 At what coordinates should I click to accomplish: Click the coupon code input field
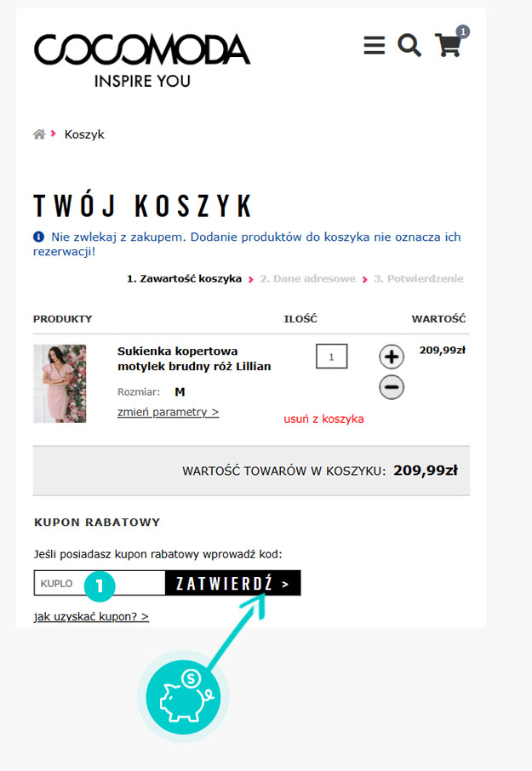(x=100, y=583)
